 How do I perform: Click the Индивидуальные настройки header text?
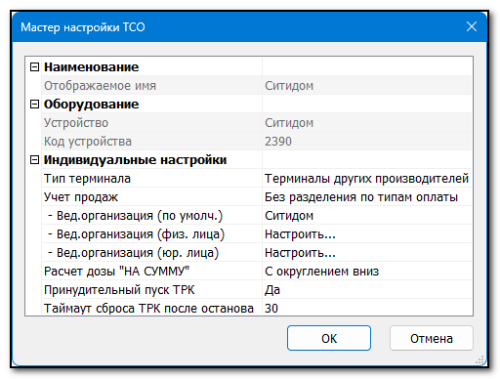click(135, 160)
